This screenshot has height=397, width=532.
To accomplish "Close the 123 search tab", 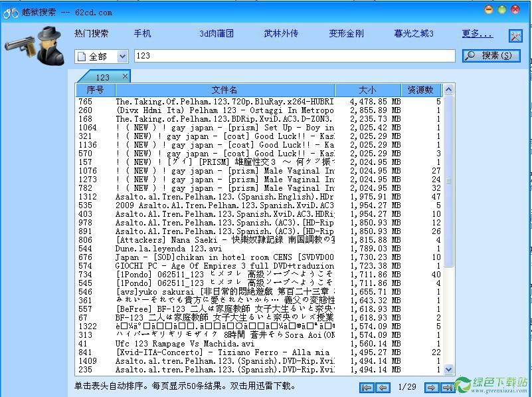I will (x=125, y=76).
